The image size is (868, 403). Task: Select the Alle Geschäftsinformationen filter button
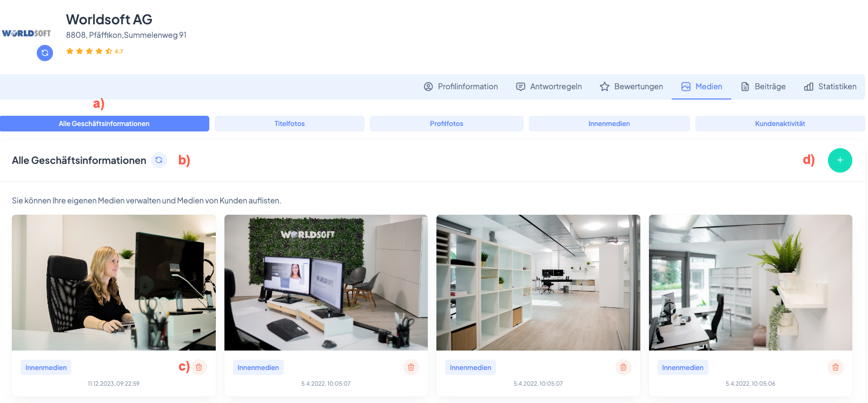coord(104,124)
